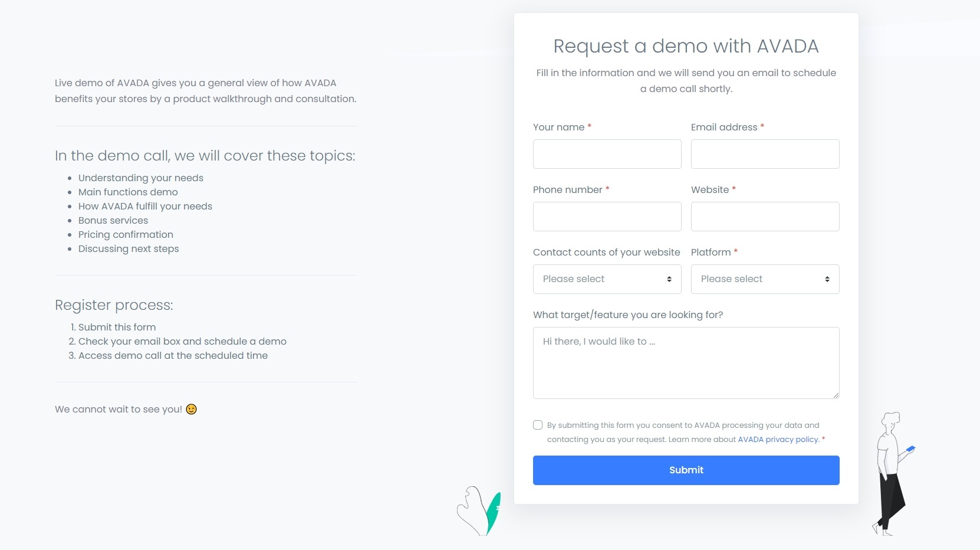Tick the AVADA data consent checkbox
The width and height of the screenshot is (980, 550).
(538, 425)
